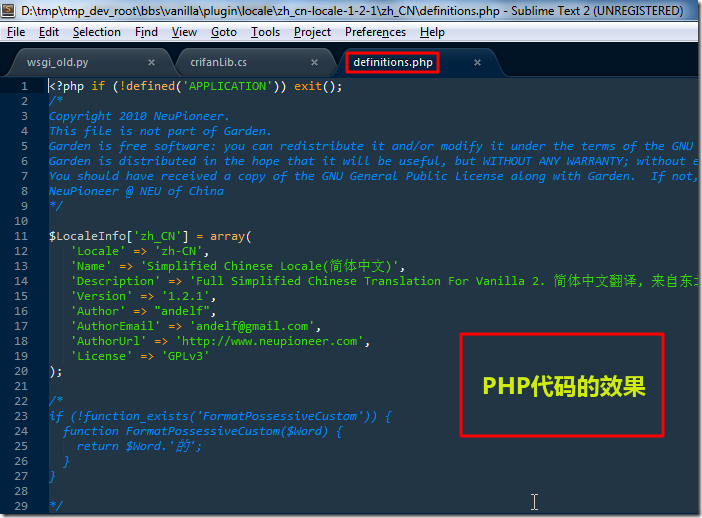The width and height of the screenshot is (702, 518).
Task: Close the definitions.php tab
Action: 477,63
